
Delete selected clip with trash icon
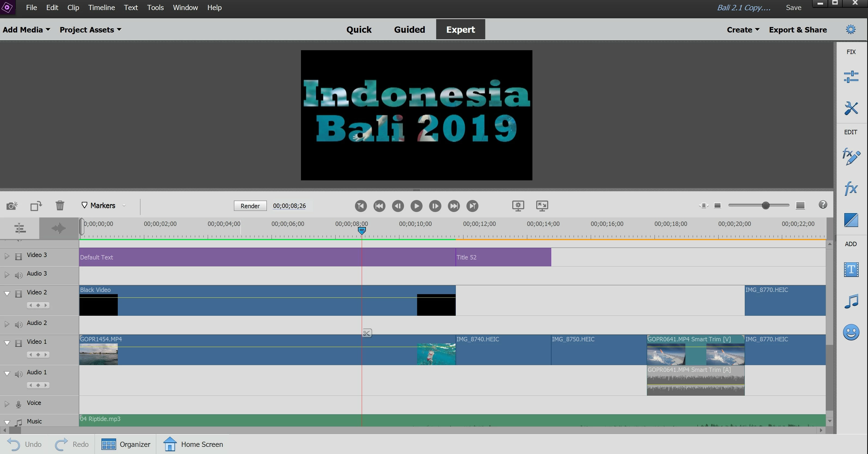60,205
